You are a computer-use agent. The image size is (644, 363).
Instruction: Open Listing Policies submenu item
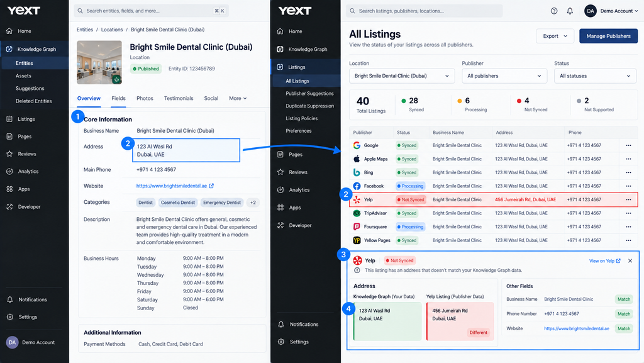(301, 118)
